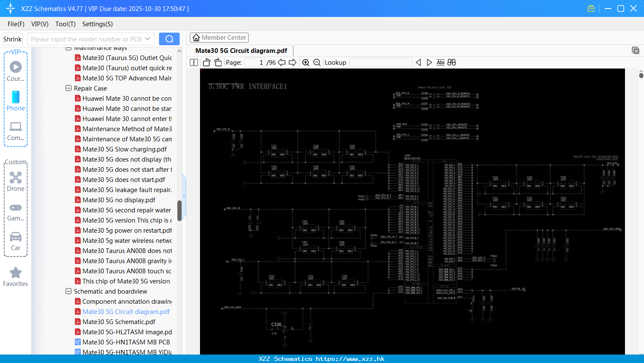
Task: Zoom out of the schematic
Action: point(317,63)
